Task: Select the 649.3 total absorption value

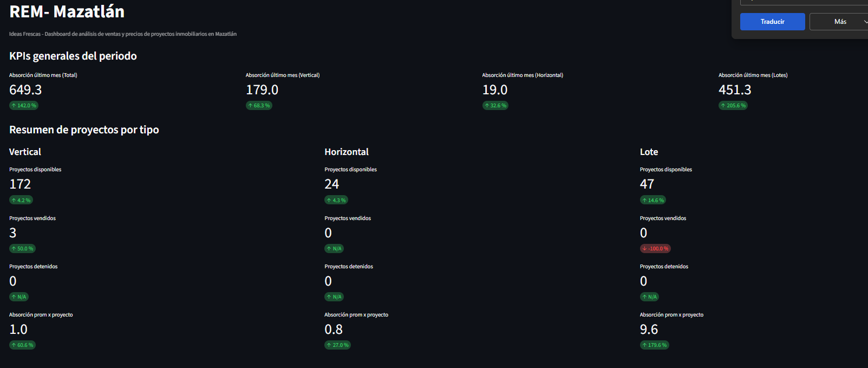Action: pyautogui.click(x=25, y=90)
